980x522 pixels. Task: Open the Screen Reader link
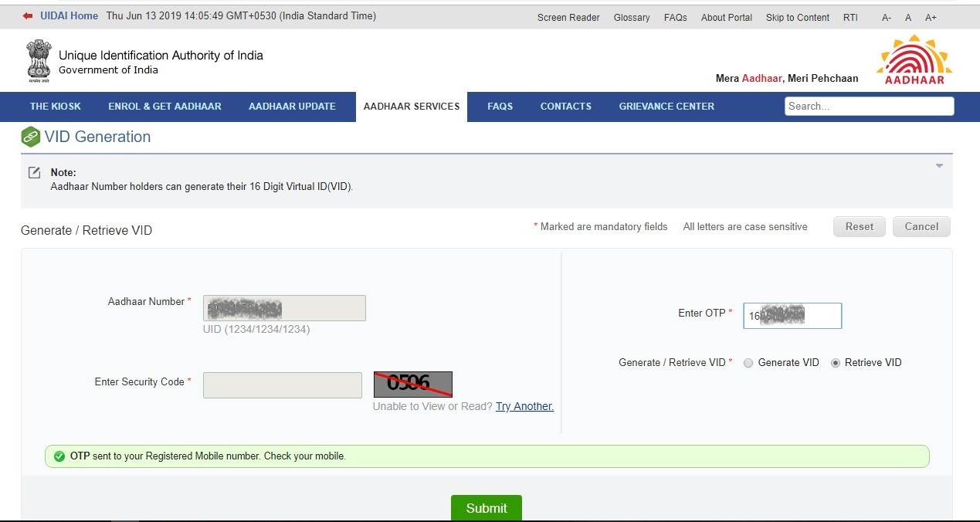click(568, 18)
